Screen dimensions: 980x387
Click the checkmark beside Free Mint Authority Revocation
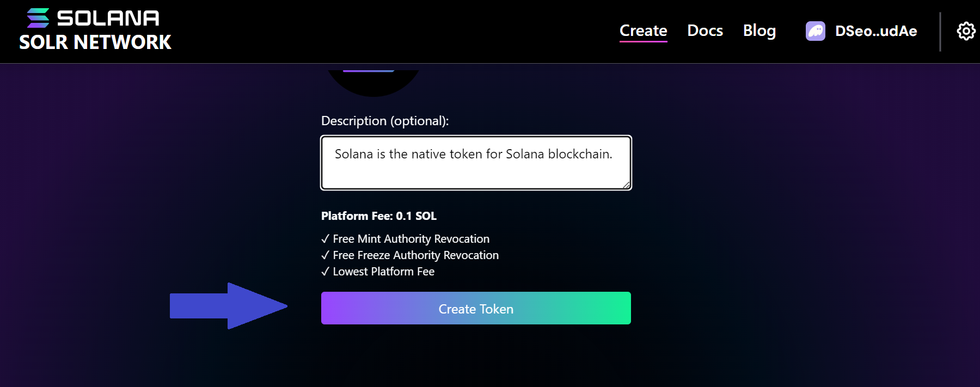click(x=326, y=238)
